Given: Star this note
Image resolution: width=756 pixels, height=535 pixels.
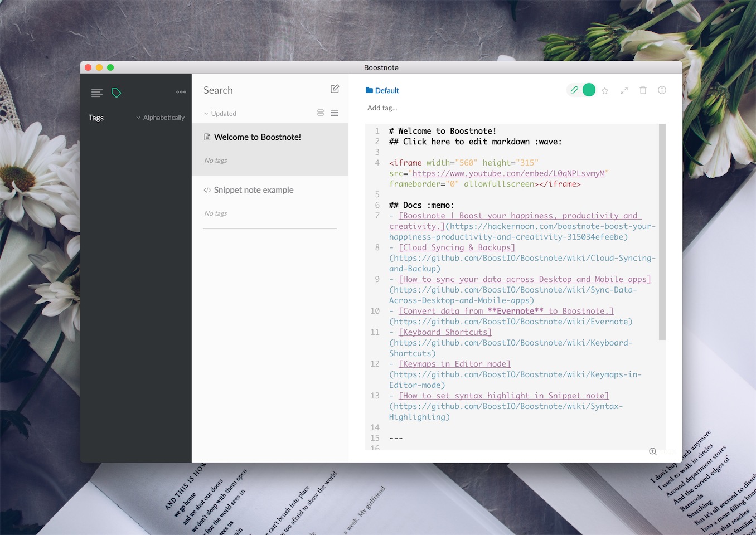Looking at the screenshot, I should 605,90.
